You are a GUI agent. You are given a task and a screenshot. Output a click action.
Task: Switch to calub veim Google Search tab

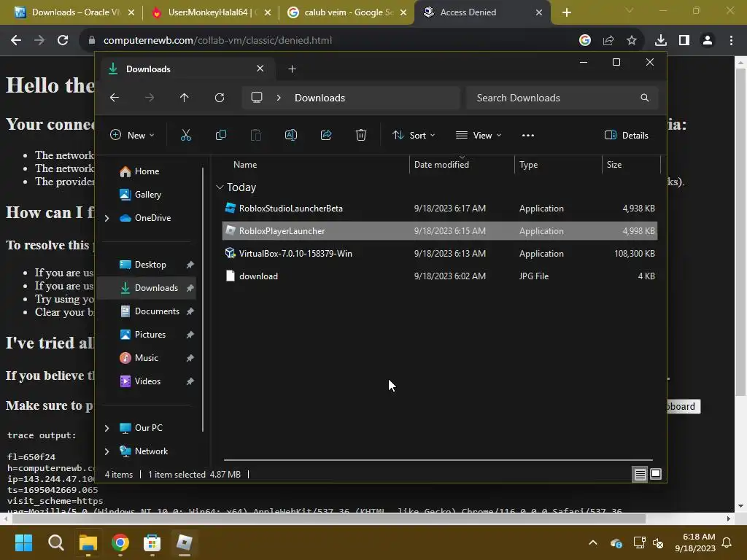pos(347,12)
